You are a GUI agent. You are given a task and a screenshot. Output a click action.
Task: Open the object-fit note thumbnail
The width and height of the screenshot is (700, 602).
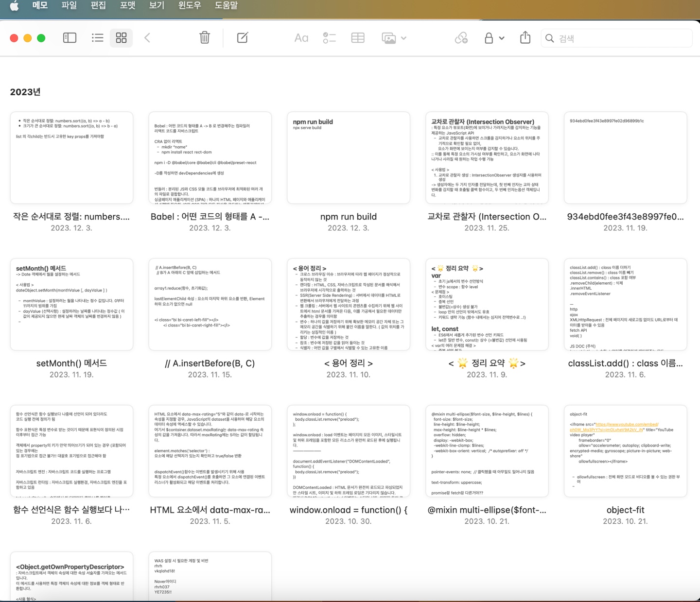point(626,451)
